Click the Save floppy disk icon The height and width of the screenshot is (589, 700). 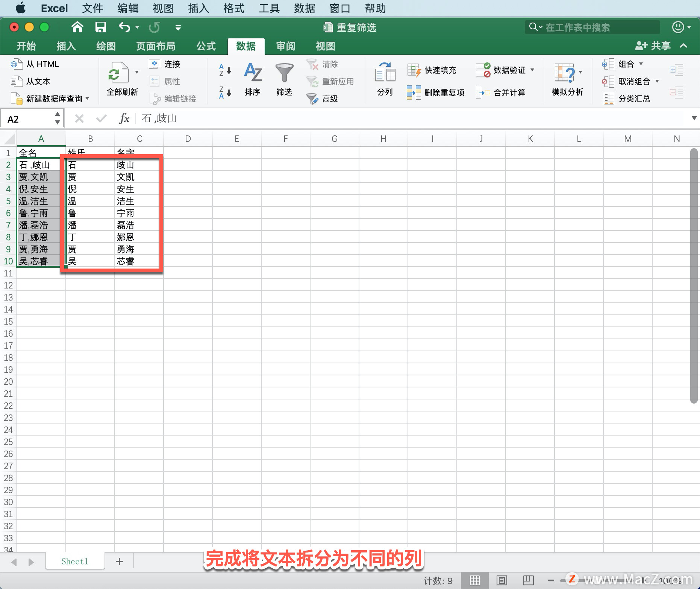(x=100, y=27)
